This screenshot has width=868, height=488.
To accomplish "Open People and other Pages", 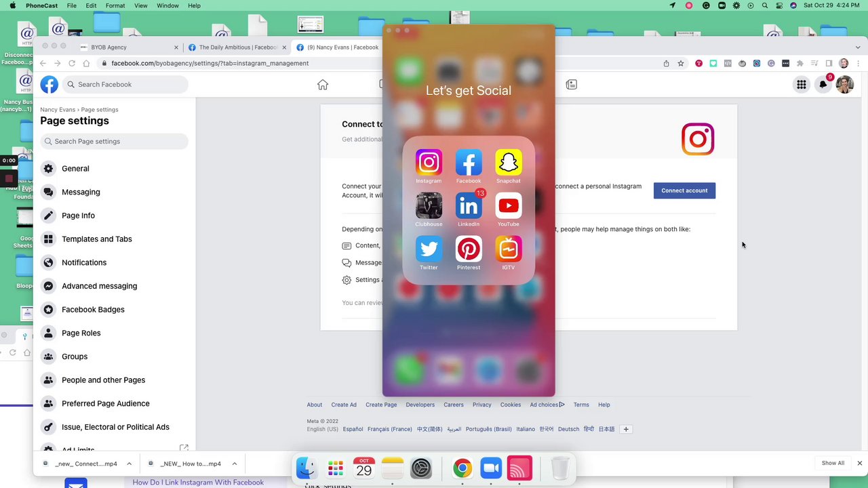I will click(114, 380).
